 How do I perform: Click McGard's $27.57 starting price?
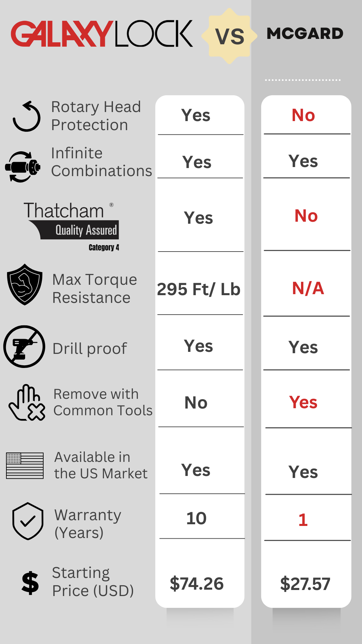[305, 584]
